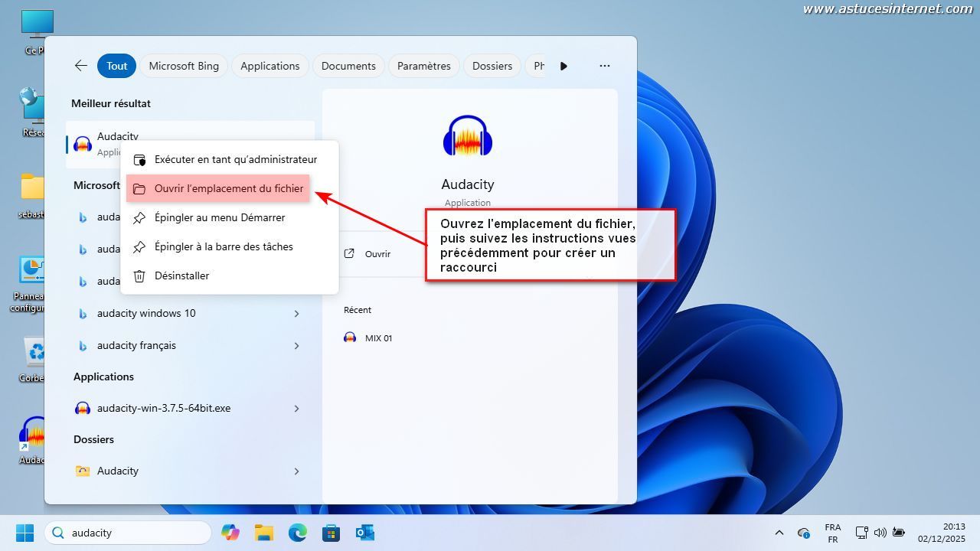Open Microsoft Edge from the taskbar

[297, 533]
